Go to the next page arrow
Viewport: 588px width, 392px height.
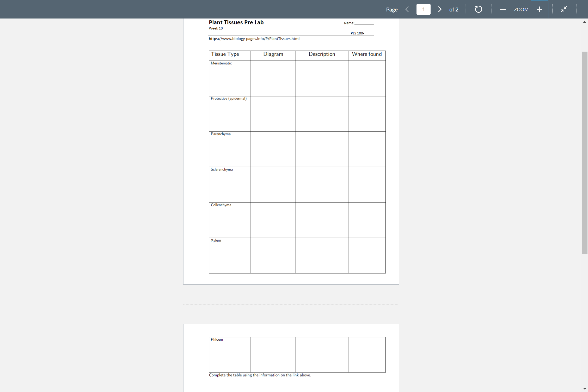pos(440,9)
